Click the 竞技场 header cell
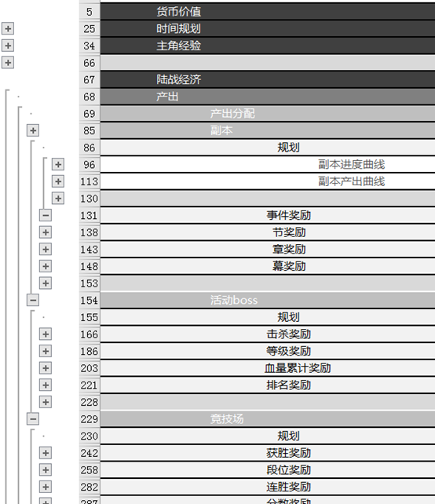 (x=268, y=418)
